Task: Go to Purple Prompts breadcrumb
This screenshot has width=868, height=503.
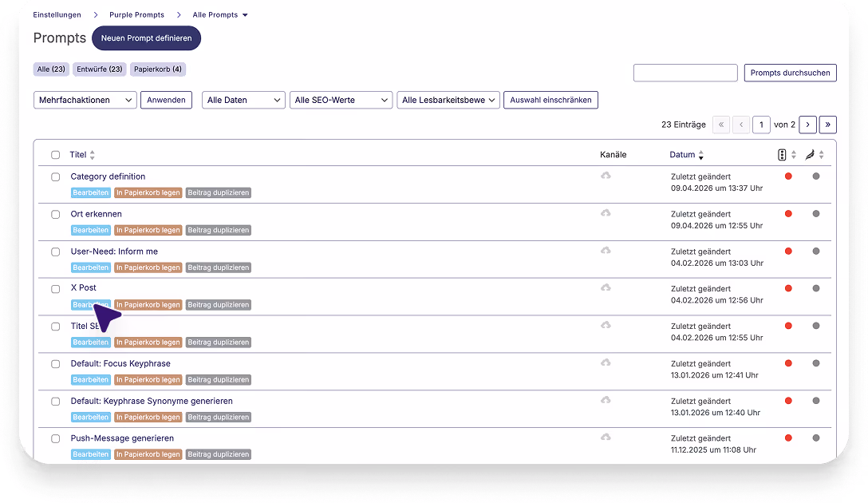Action: point(136,15)
